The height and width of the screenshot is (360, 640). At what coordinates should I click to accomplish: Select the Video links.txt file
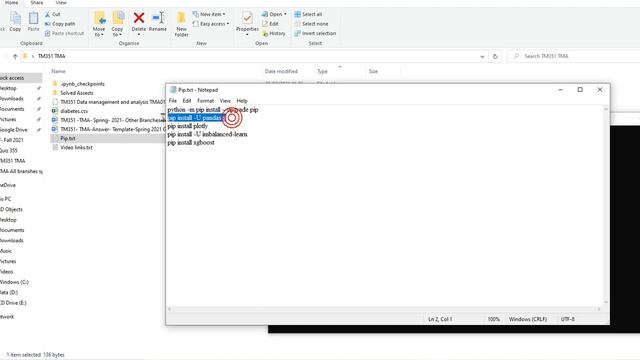click(x=76, y=148)
